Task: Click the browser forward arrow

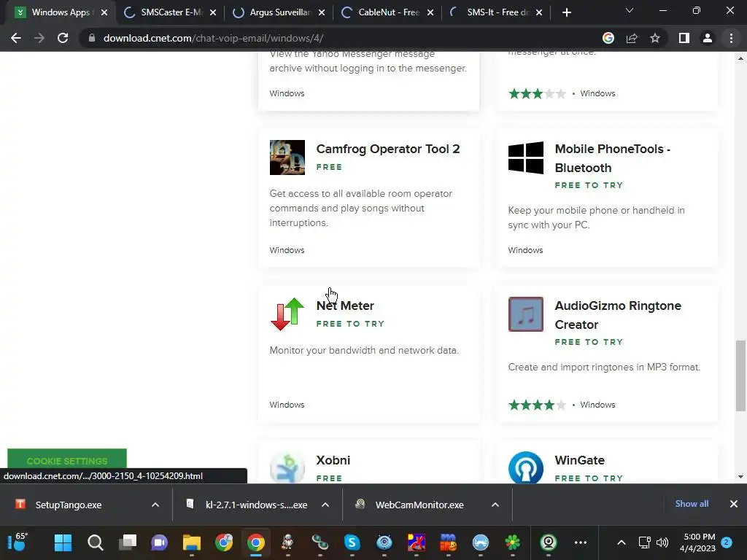Action: 39,38
